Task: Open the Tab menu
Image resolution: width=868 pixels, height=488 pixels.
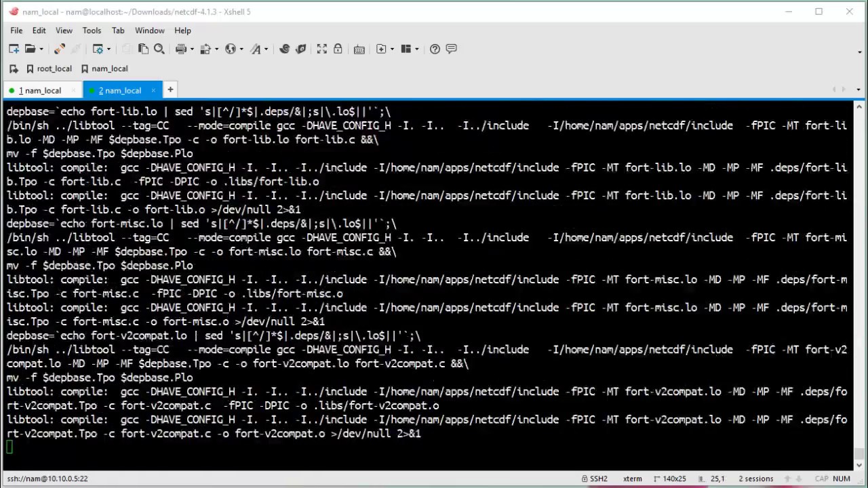Action: 118,30
